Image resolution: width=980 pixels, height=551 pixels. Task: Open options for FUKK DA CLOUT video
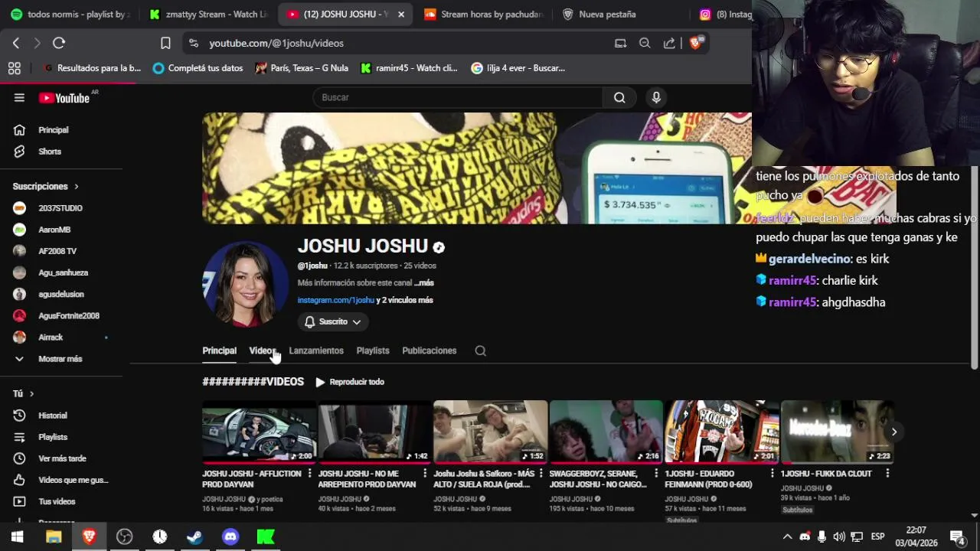click(887, 474)
